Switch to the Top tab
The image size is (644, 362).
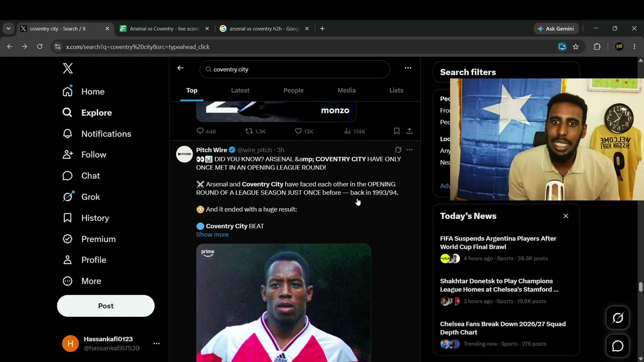[192, 90]
